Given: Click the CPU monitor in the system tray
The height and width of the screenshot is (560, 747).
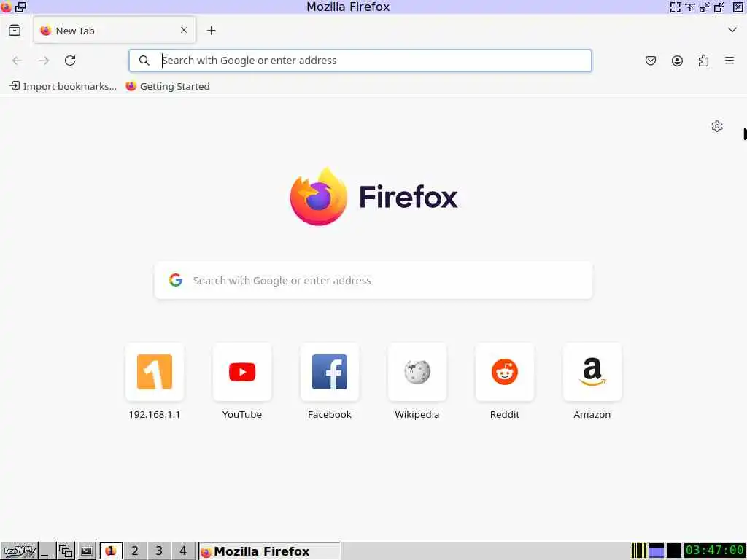Looking at the screenshot, I should [x=639, y=551].
